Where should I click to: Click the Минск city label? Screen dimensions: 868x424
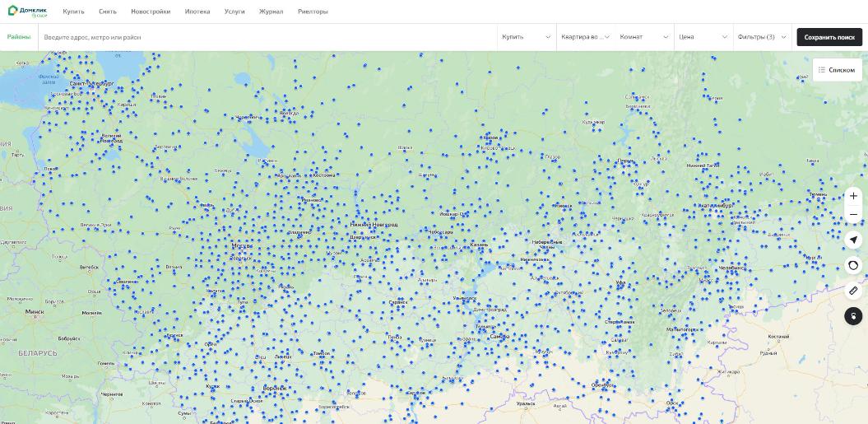click(35, 312)
